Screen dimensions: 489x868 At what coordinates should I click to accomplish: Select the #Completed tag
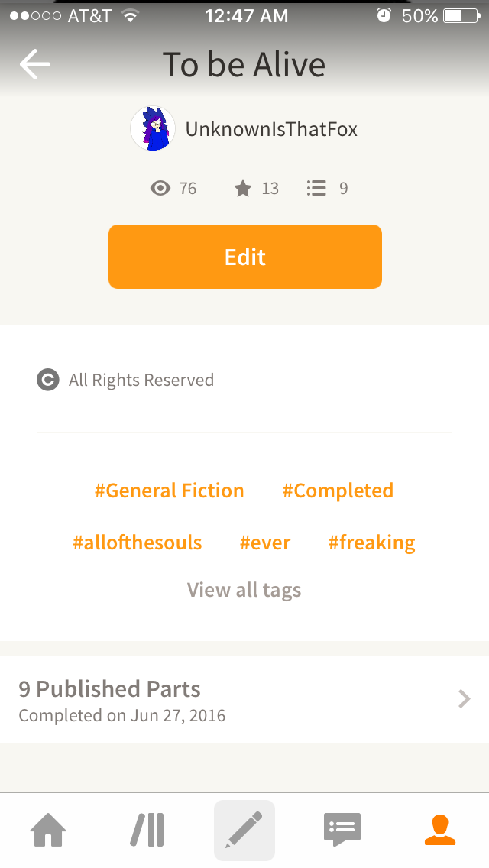(338, 491)
